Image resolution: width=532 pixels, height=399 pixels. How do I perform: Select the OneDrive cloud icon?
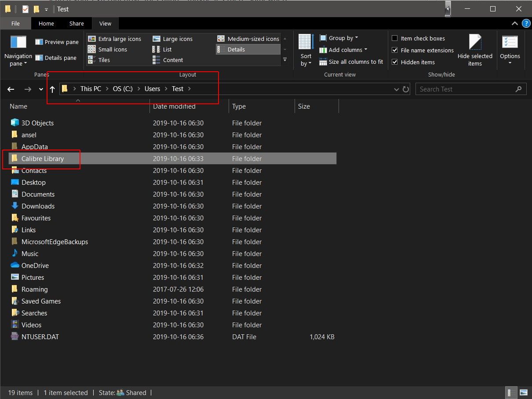15,265
